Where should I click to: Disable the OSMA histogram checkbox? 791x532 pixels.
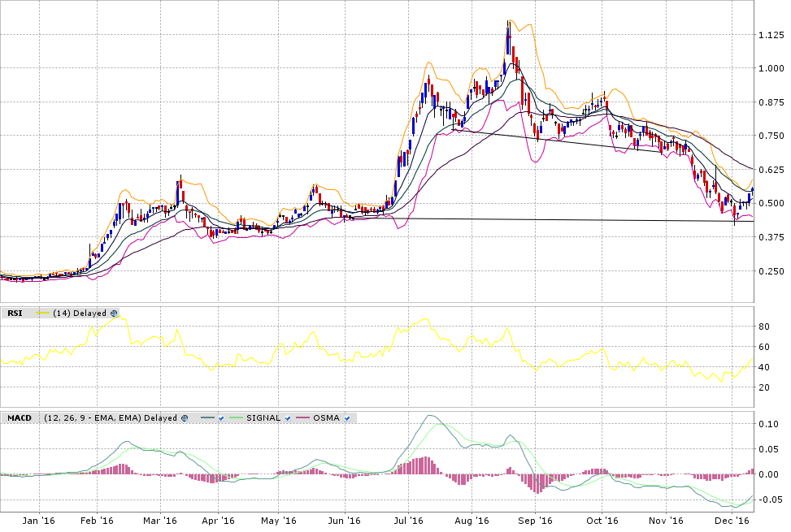347,418
